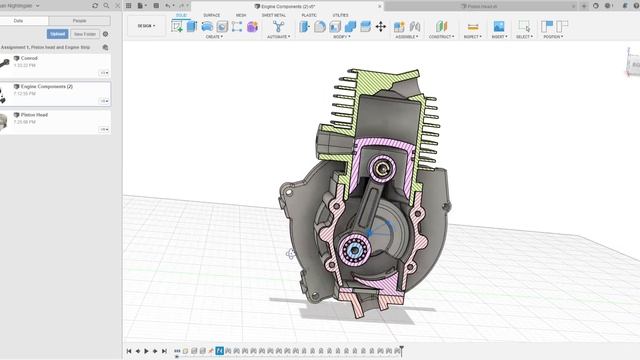Refresh the data panel

click(x=95, y=6)
